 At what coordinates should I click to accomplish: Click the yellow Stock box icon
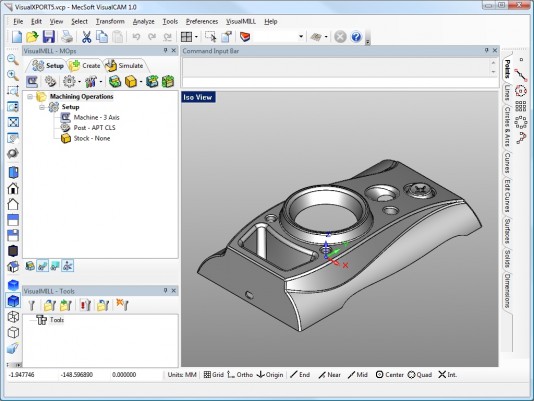[x=131, y=81]
